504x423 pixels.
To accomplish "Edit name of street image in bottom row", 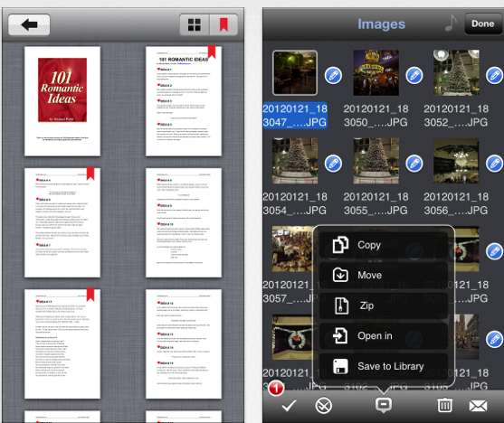I will pos(495,340).
